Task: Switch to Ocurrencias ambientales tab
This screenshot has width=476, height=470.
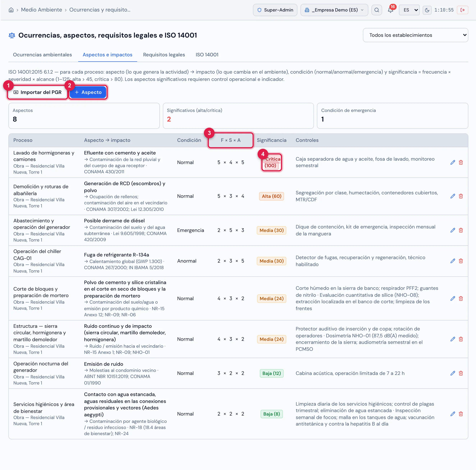Action: (x=42, y=55)
